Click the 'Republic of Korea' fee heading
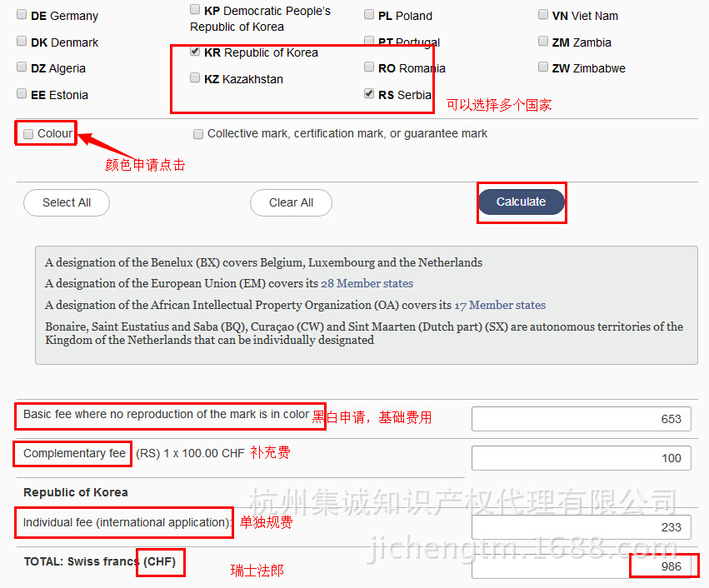 click(76, 492)
